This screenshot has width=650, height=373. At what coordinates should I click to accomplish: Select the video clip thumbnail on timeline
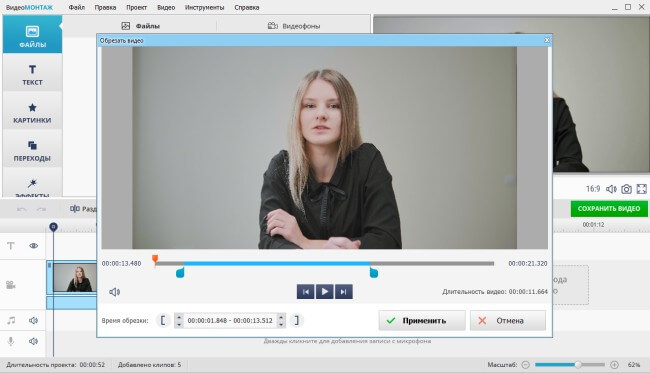click(x=75, y=278)
